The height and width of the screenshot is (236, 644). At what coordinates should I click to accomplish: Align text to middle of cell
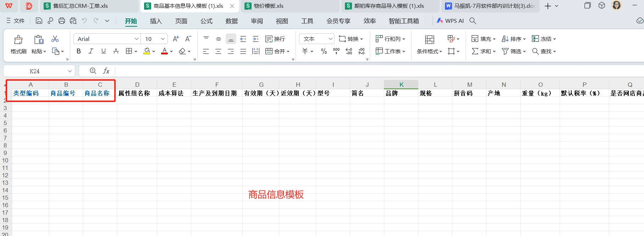point(219,39)
